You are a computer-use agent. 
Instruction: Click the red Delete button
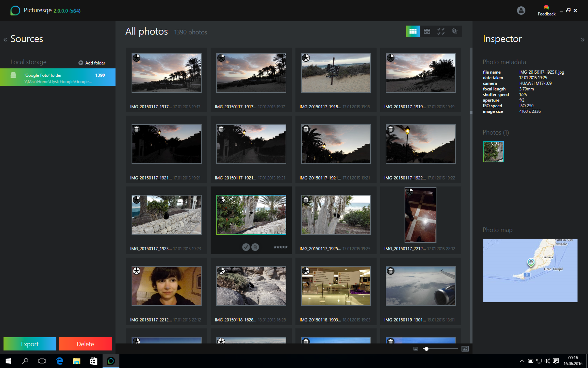coord(85,344)
